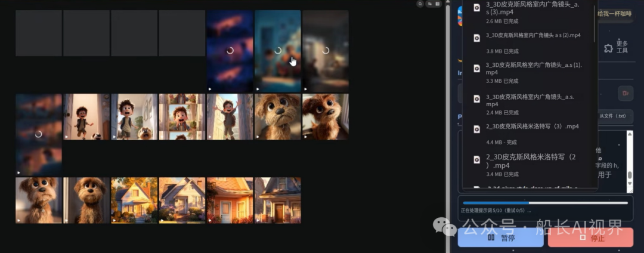The image size is (644, 253).
Task: Switch to grid view using the grid icon
Action: coord(438,4)
